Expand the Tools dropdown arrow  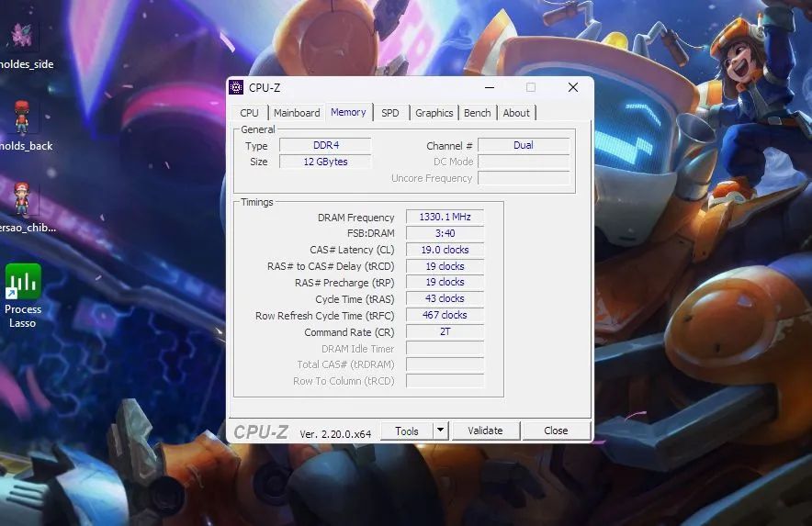pyautogui.click(x=440, y=431)
